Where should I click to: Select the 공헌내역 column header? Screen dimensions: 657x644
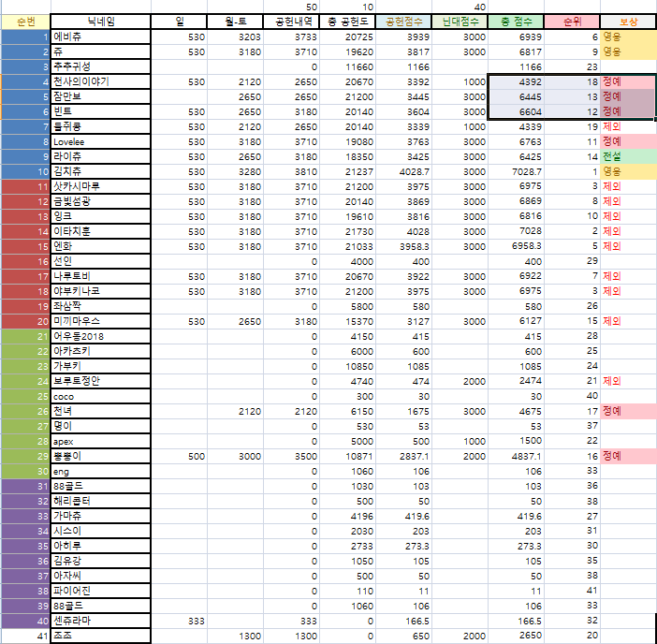click(x=291, y=22)
